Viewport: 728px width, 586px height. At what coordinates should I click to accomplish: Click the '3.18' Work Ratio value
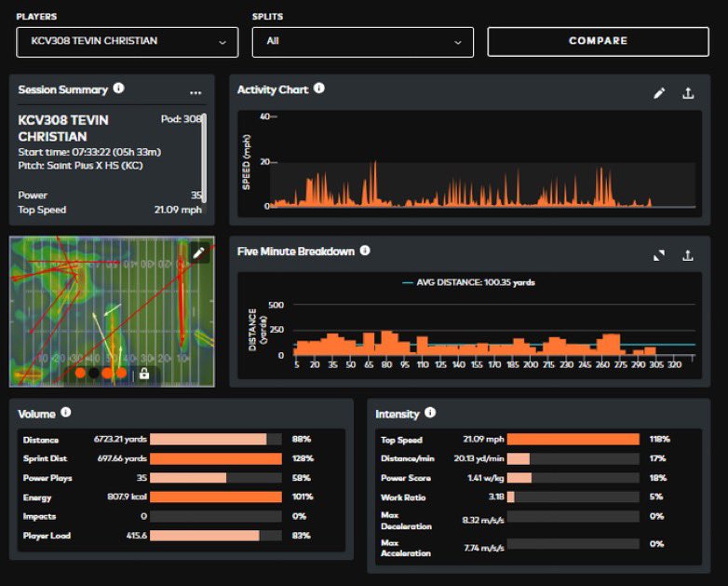point(496,497)
